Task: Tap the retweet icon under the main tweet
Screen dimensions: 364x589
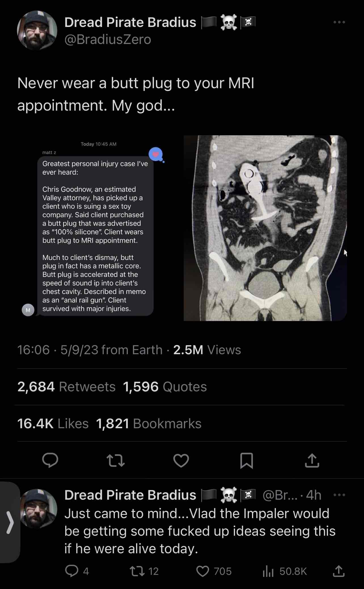Action: 116,460
